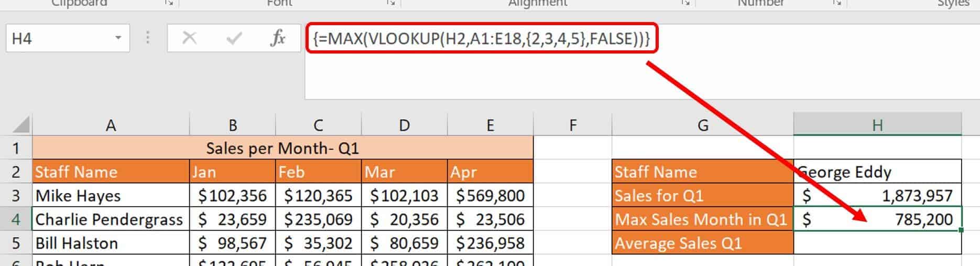Screen dimensions: 980x266
Task: Select column H header
Action: coord(877,125)
